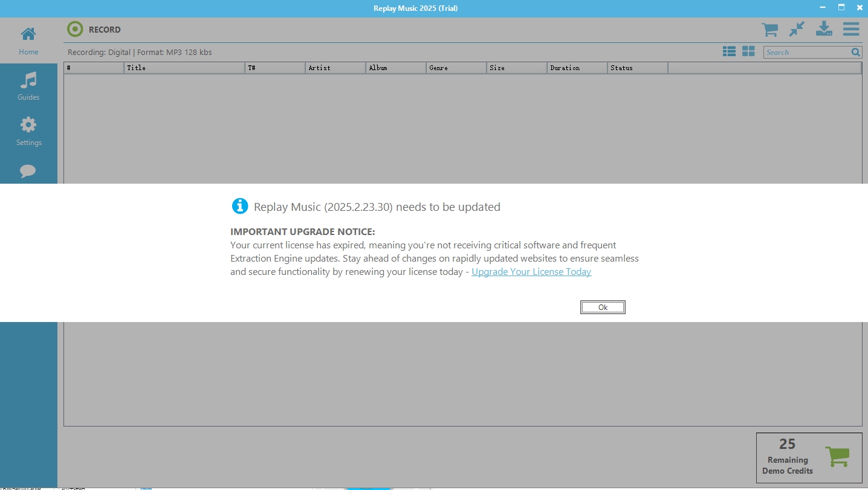This screenshot has width=868, height=490.
Task: Open the Guides section
Action: tap(28, 86)
